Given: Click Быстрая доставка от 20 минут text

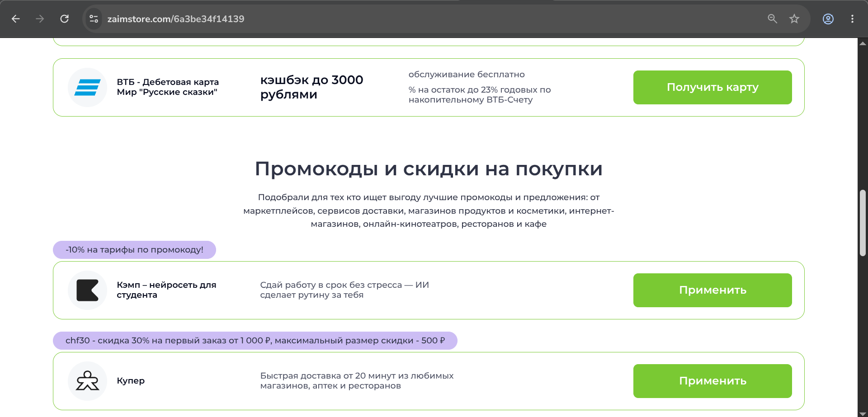Looking at the screenshot, I should (x=357, y=381).
